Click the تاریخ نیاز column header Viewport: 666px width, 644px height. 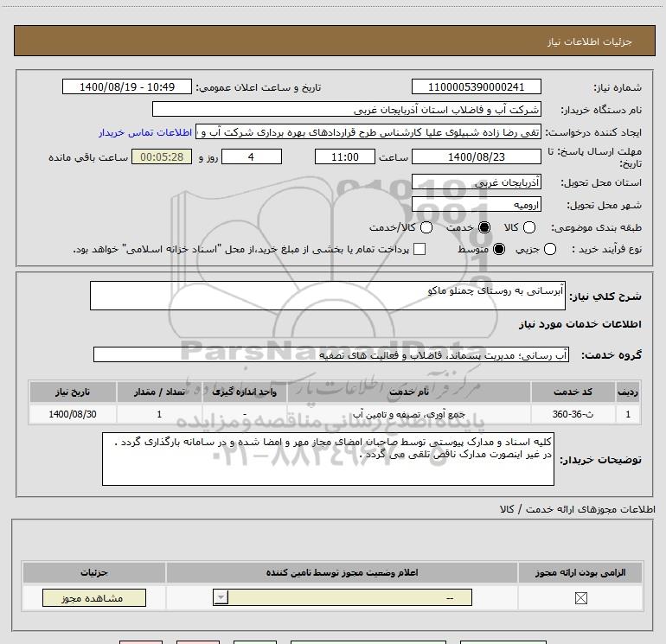(73, 392)
